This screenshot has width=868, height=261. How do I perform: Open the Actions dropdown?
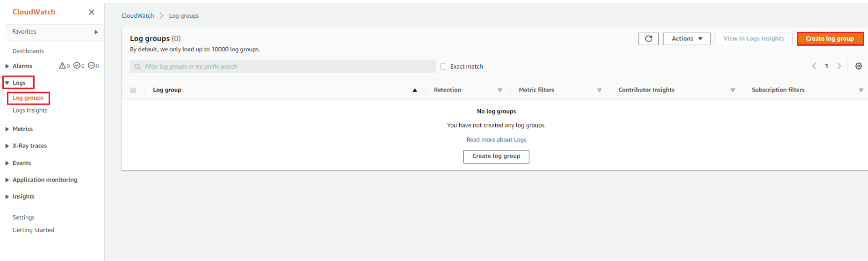687,39
